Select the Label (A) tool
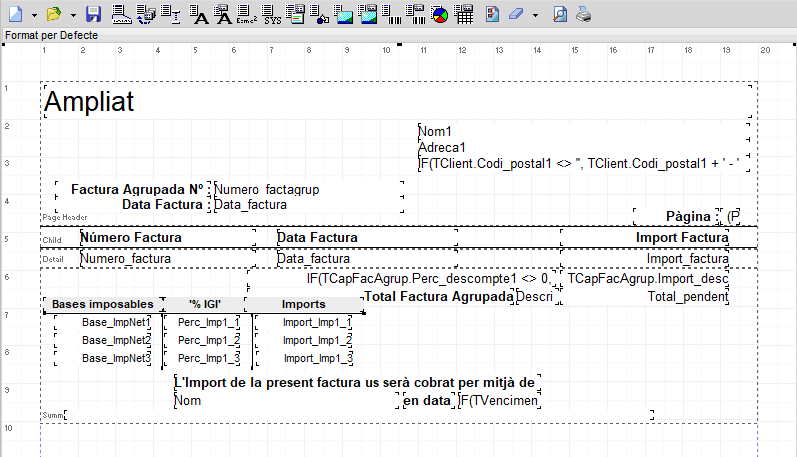Image resolution: width=797 pixels, height=457 pixels. [x=199, y=14]
